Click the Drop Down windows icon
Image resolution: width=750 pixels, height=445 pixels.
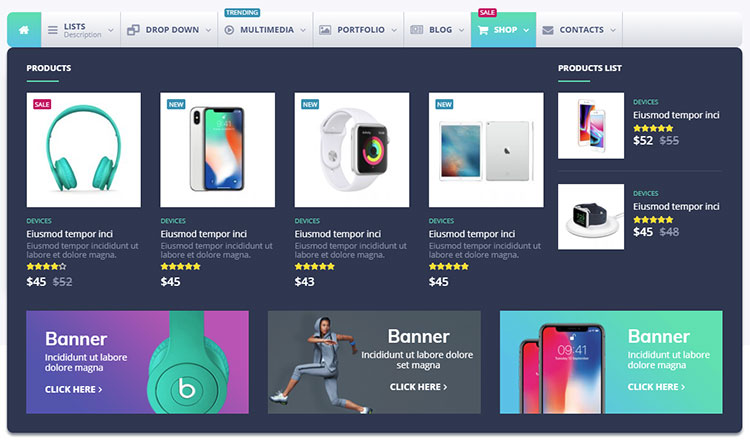click(133, 30)
